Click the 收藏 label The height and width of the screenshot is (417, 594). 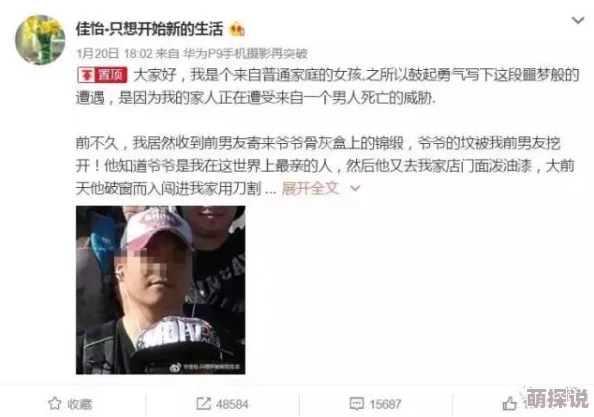(80, 404)
